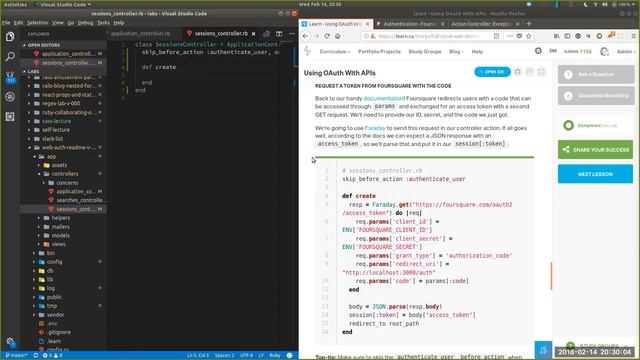Click the Reader View icon in URL bar

[x=496, y=36]
